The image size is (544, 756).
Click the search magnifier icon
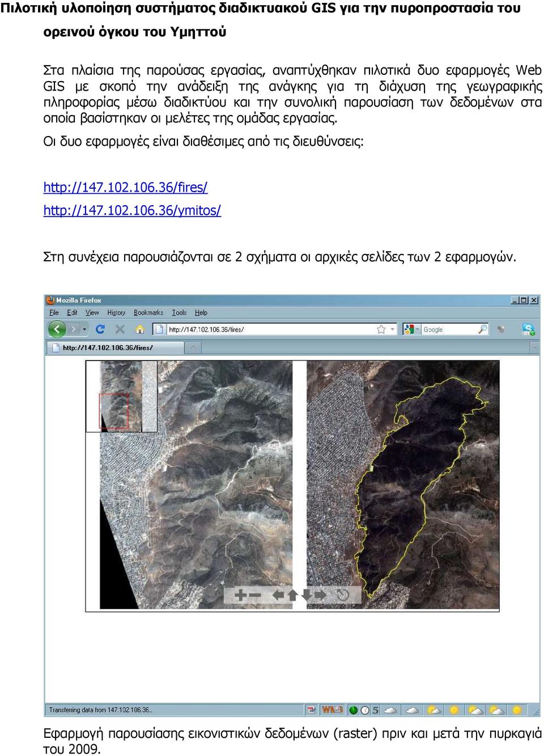483,329
